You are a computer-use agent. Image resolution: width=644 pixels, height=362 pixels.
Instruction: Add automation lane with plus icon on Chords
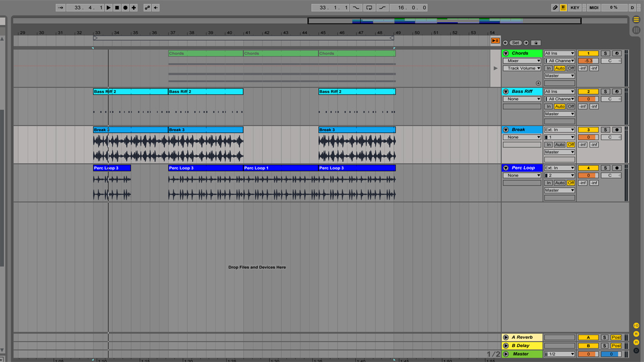[x=538, y=83]
